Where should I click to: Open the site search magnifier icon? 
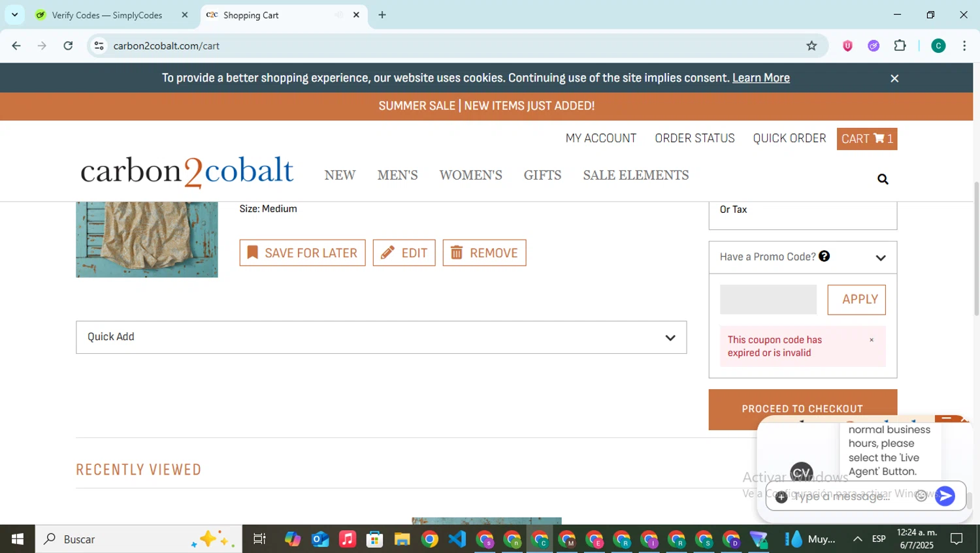(883, 180)
